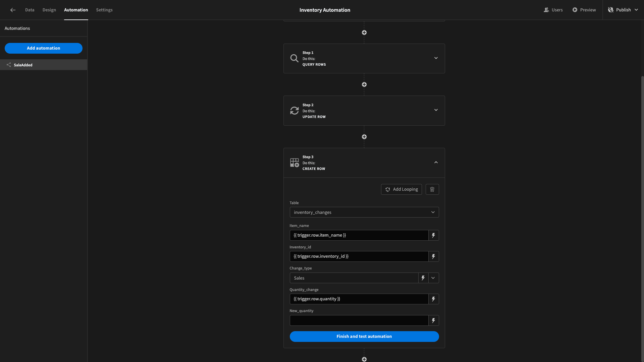
Task: Expand the Step 2 Update Row block
Action: click(x=436, y=110)
